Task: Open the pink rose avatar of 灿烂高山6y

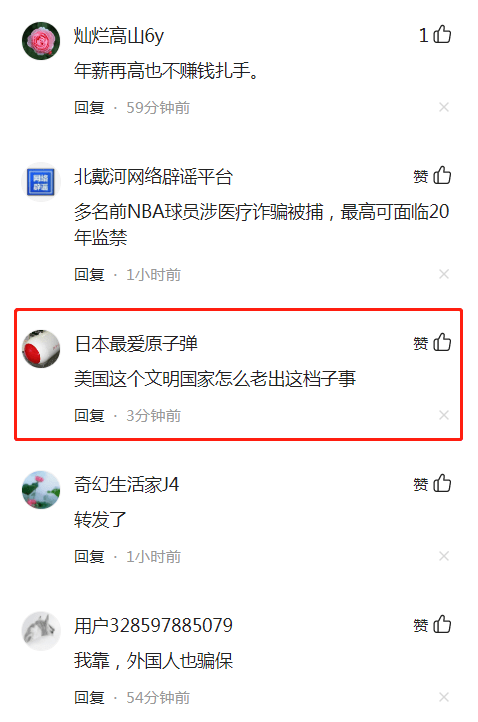Action: pos(41,41)
